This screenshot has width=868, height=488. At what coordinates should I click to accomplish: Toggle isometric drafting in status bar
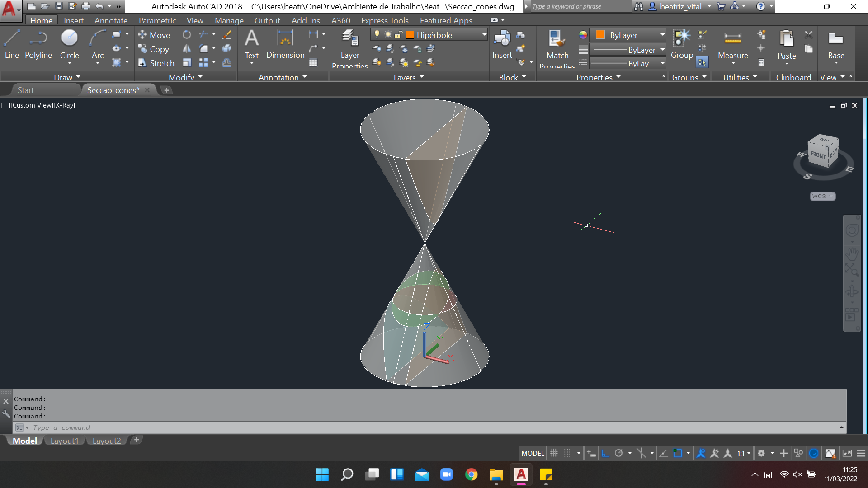tap(641, 453)
